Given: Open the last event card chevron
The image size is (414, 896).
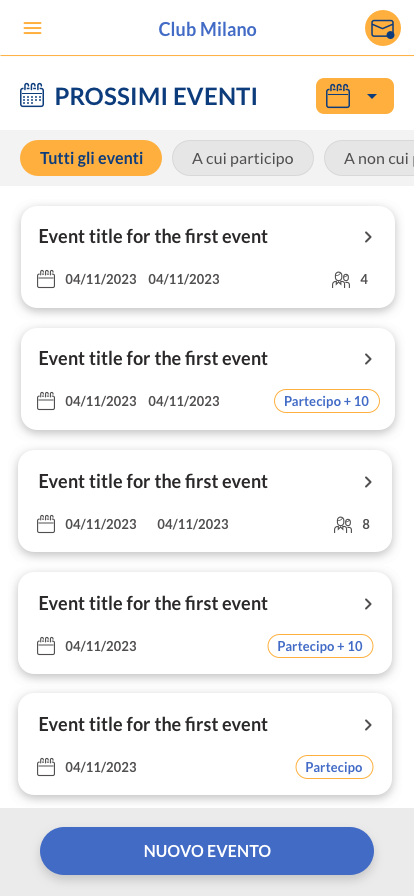Looking at the screenshot, I should pyautogui.click(x=368, y=725).
